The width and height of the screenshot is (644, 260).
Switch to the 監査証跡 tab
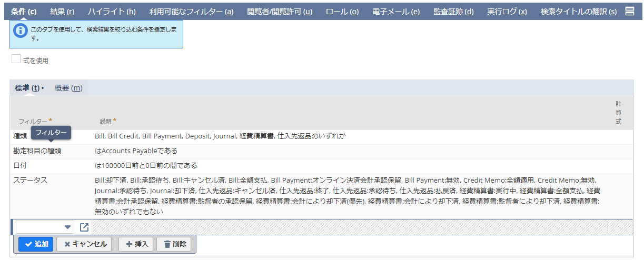[453, 11]
